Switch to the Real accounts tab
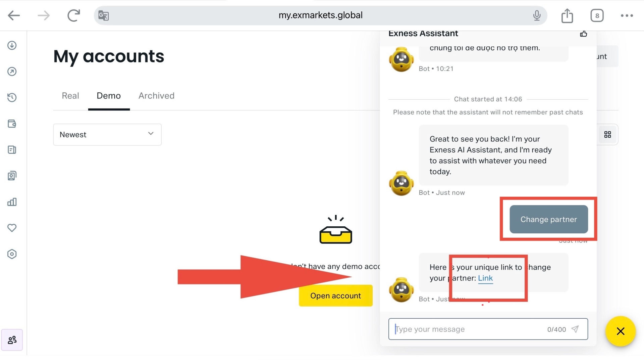The height and width of the screenshot is (360, 644). pos(70,96)
